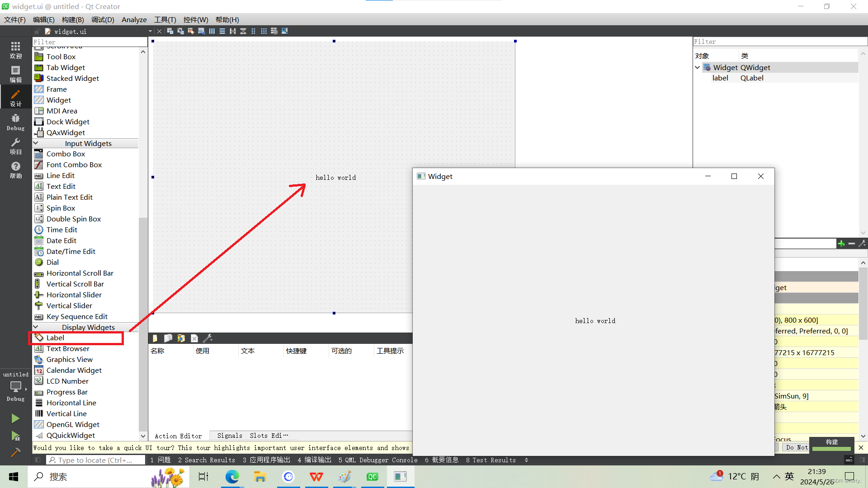Open the 工具(T) menu
The height and width of the screenshot is (488, 868).
pyautogui.click(x=165, y=19)
